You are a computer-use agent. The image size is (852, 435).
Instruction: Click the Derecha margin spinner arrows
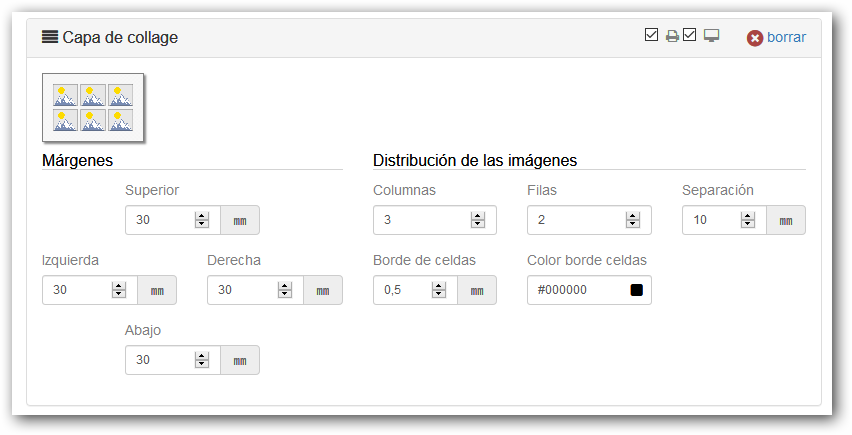285,290
